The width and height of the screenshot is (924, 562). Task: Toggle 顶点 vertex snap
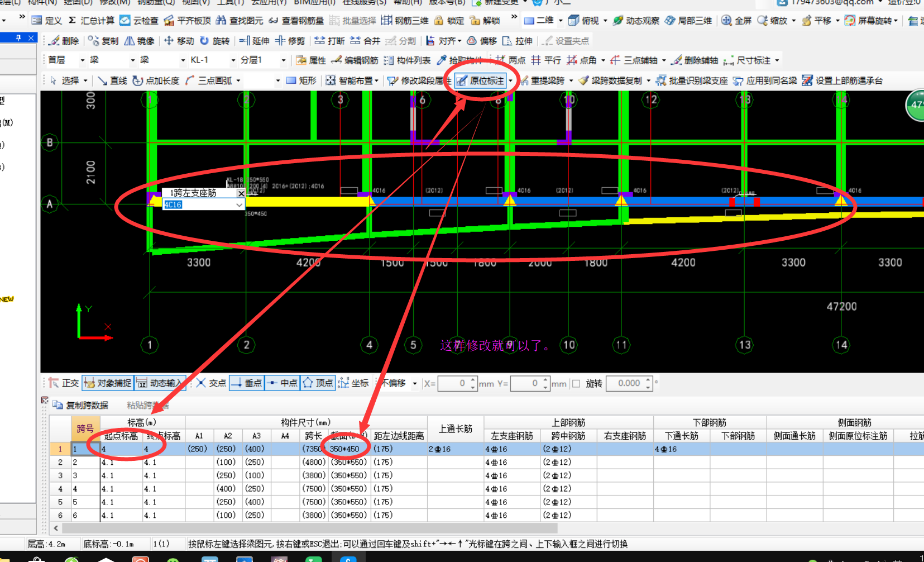(x=318, y=383)
